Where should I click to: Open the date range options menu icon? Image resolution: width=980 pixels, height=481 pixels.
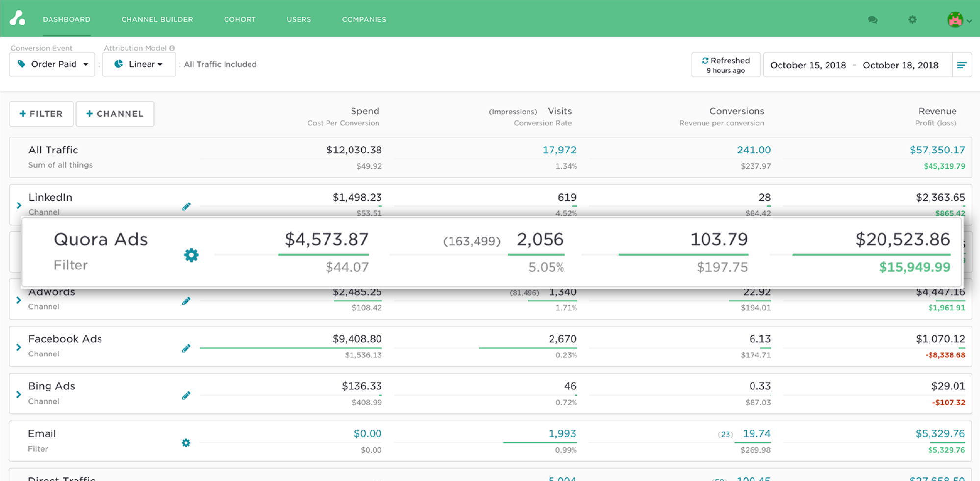click(x=962, y=65)
